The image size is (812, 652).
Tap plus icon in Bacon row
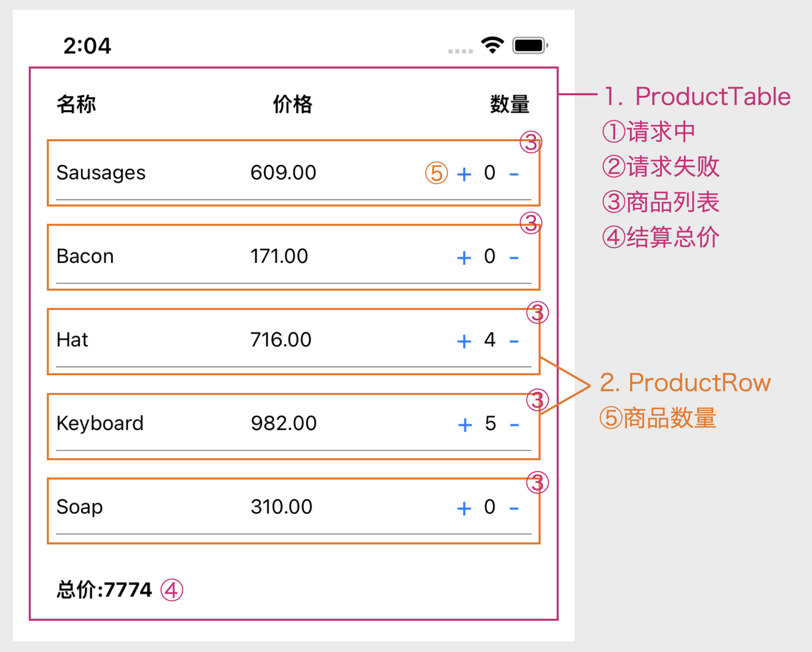pos(464,257)
